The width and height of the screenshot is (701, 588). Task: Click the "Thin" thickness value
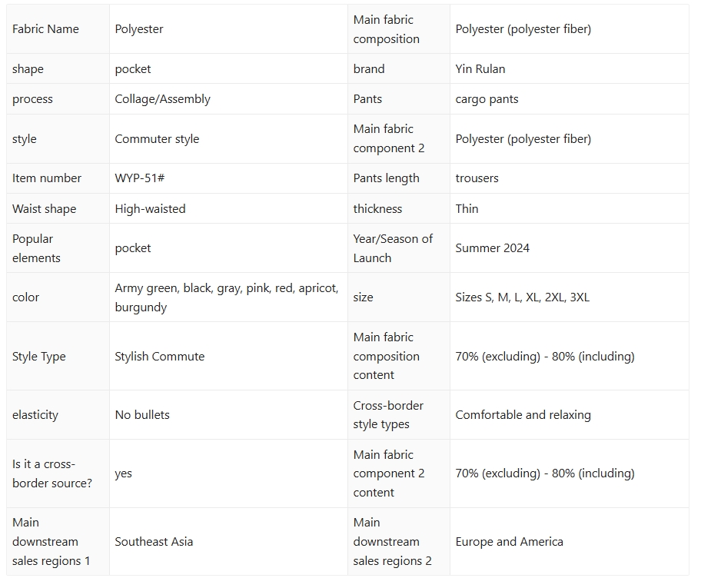click(x=467, y=209)
